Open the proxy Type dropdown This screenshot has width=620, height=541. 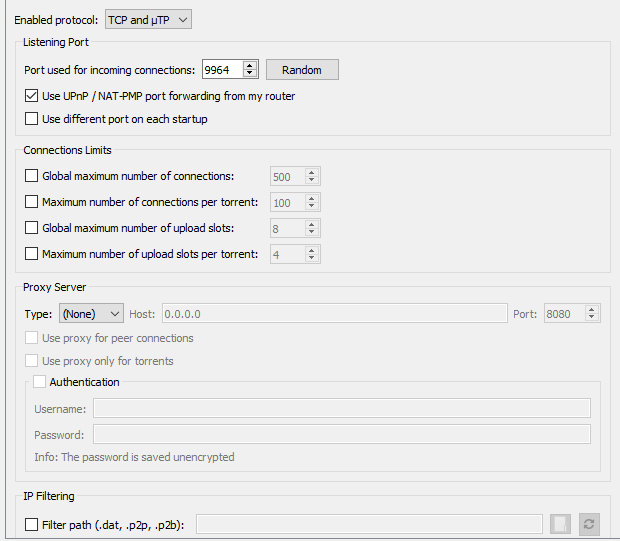pos(91,313)
